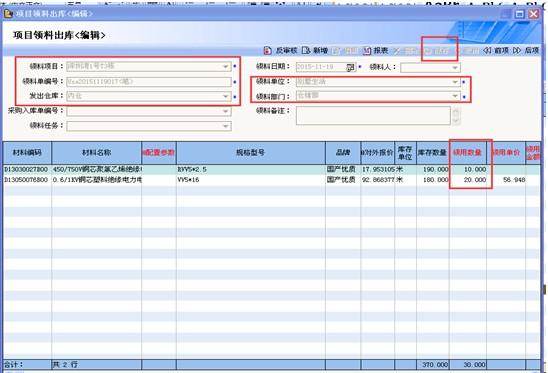Click the 反审核 toolbar label

tap(286, 51)
